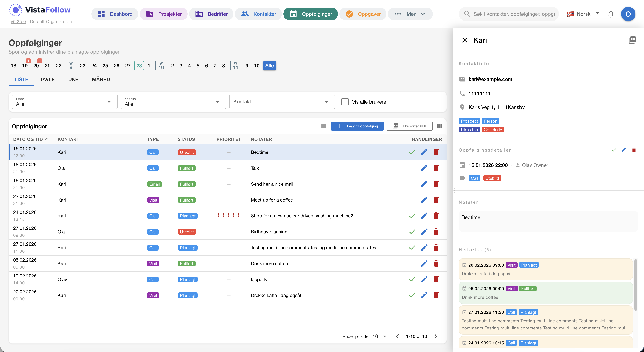The image size is (644, 352).
Task: Click the Eksporter PDF button
Action: tap(409, 126)
